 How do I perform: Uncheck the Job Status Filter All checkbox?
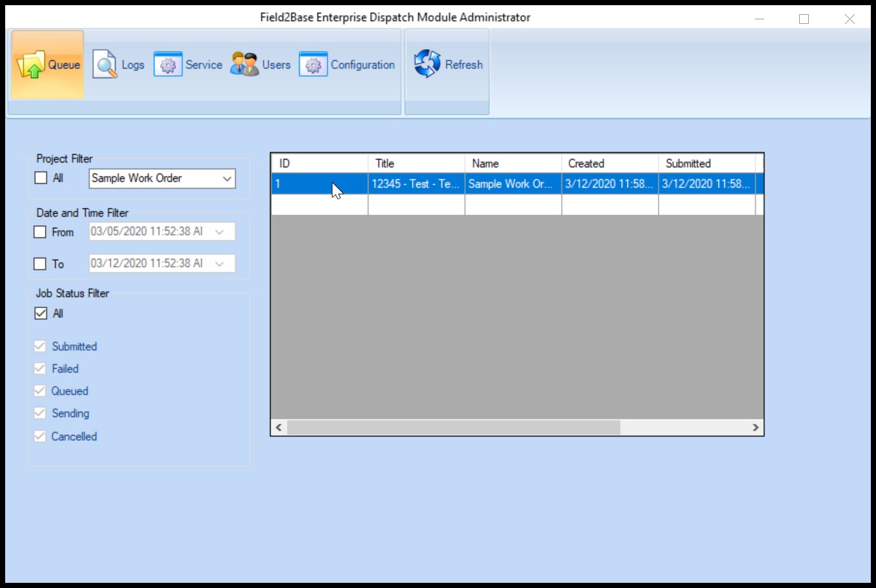point(41,313)
